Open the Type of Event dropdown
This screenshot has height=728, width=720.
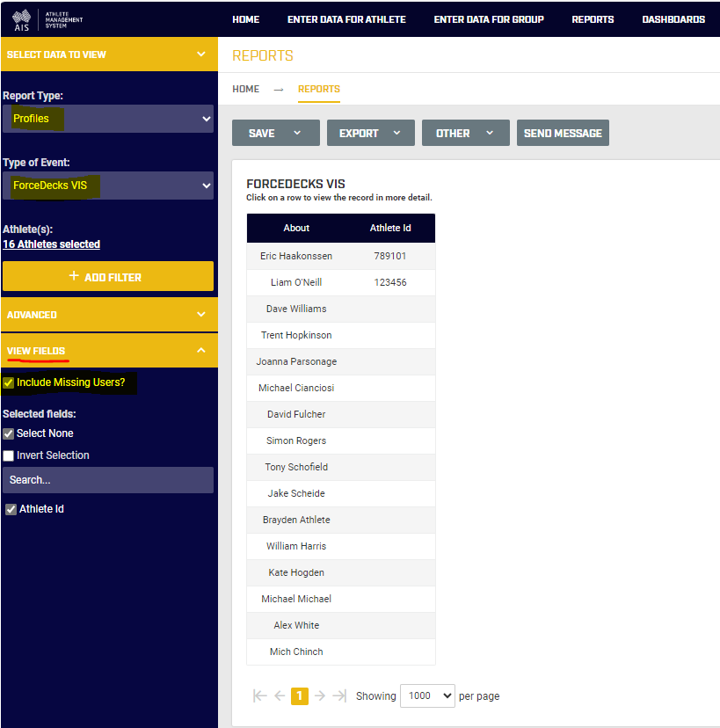[x=108, y=186]
